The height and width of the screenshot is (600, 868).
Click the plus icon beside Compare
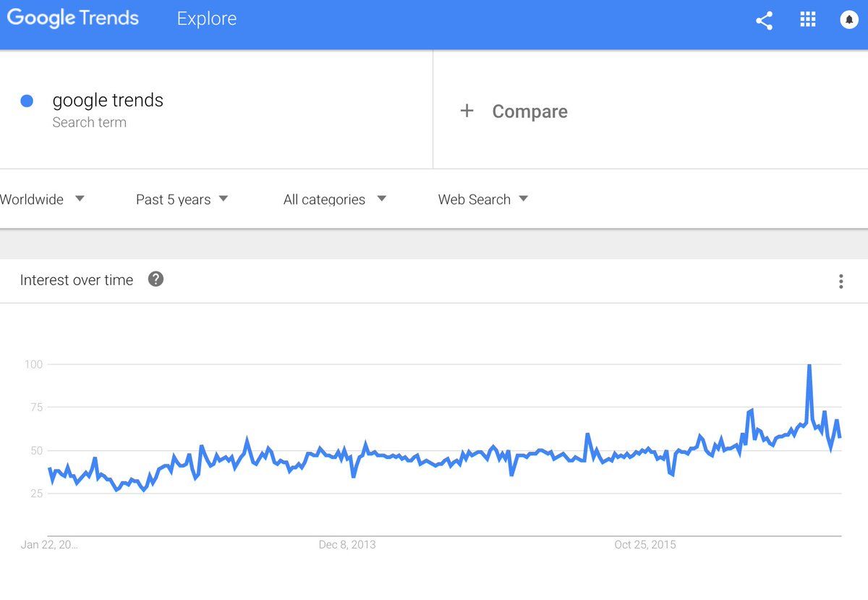tap(467, 111)
